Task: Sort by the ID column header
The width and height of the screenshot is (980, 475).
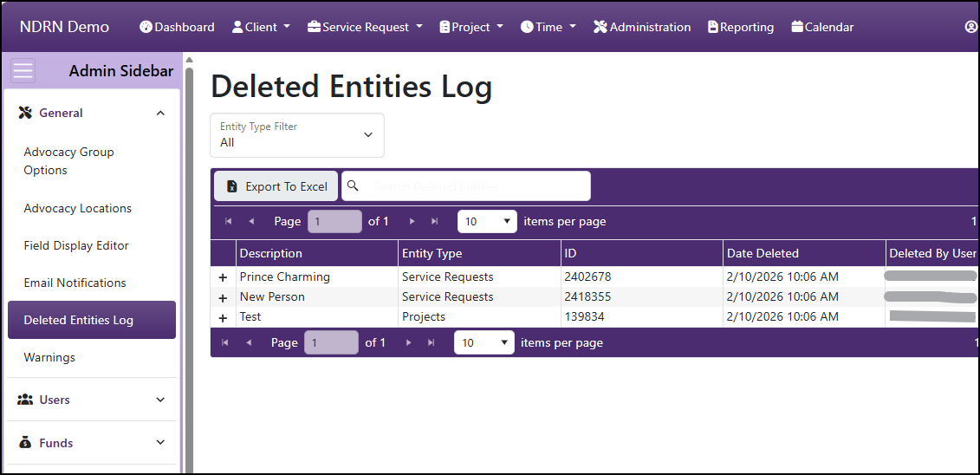Action: click(x=642, y=253)
